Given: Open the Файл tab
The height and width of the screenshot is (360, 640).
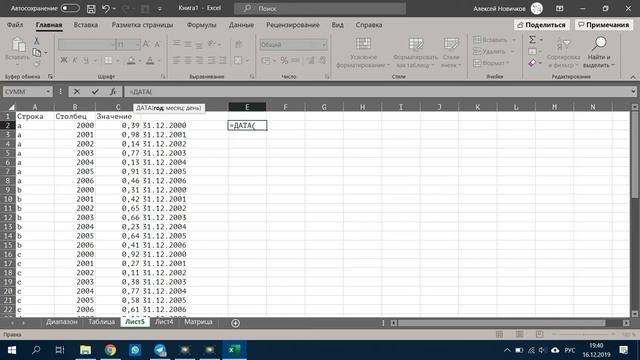Looking at the screenshot, I should [x=15, y=25].
